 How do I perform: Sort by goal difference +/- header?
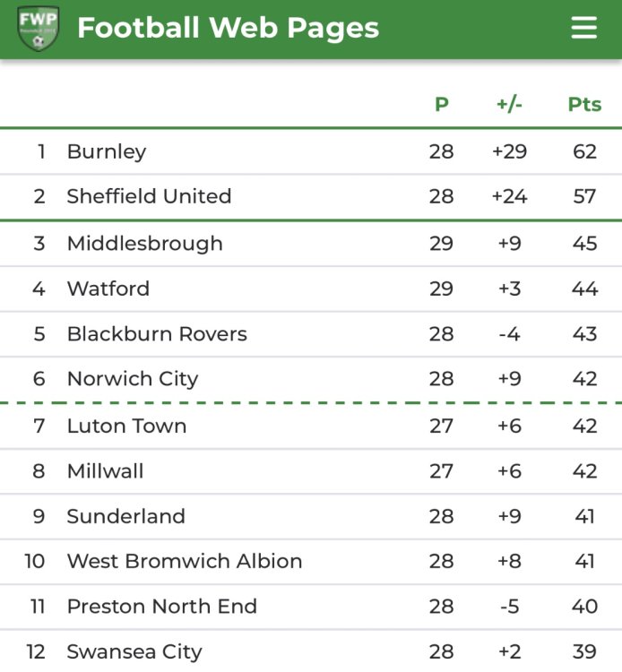[509, 105]
